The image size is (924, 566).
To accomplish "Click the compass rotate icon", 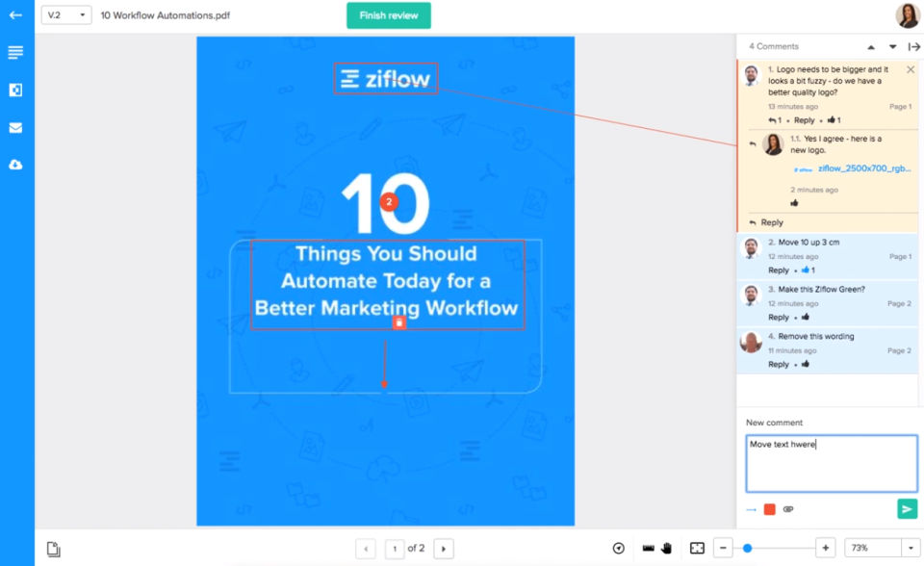I will (618, 549).
